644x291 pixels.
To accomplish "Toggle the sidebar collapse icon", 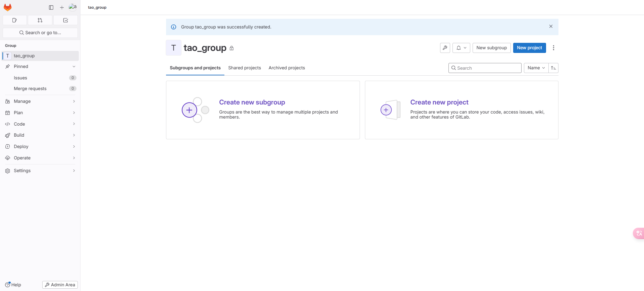I will 51,7.
